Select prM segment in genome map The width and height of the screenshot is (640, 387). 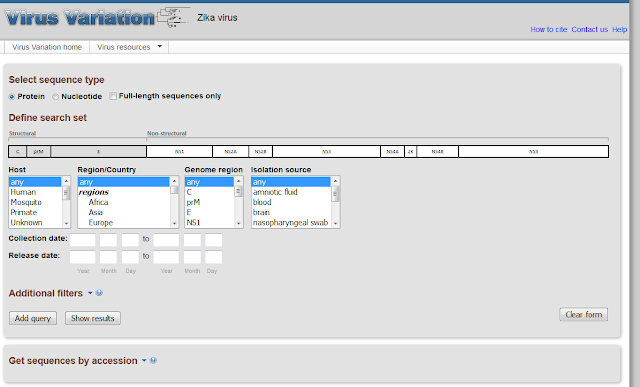click(38, 151)
